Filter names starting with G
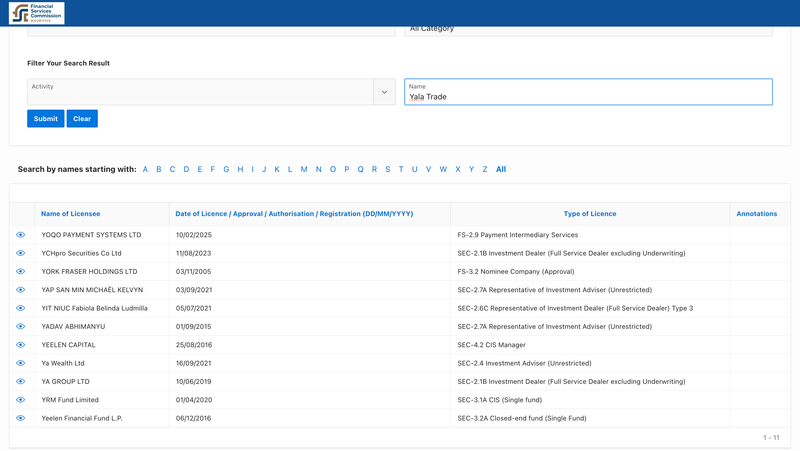This screenshot has width=800, height=451. (x=226, y=169)
